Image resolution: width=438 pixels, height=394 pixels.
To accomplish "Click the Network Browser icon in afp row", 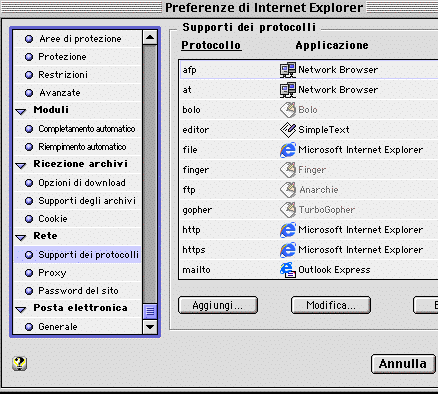I will [288, 70].
